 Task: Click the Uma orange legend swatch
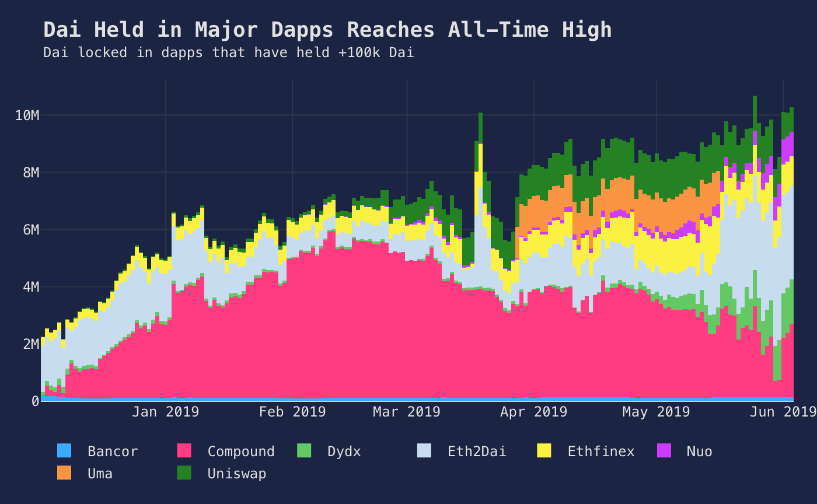pyautogui.click(x=64, y=473)
